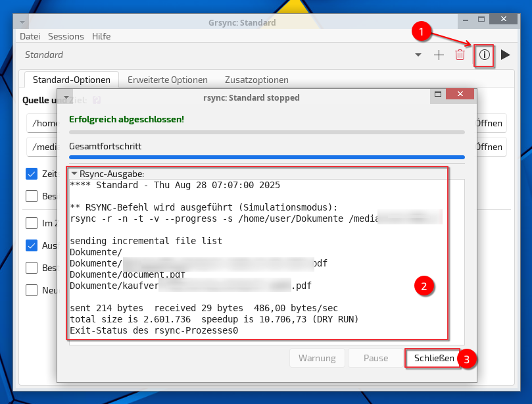Open the session dropdown arrow beside Standard
This screenshot has height=404, width=532.
418,55
